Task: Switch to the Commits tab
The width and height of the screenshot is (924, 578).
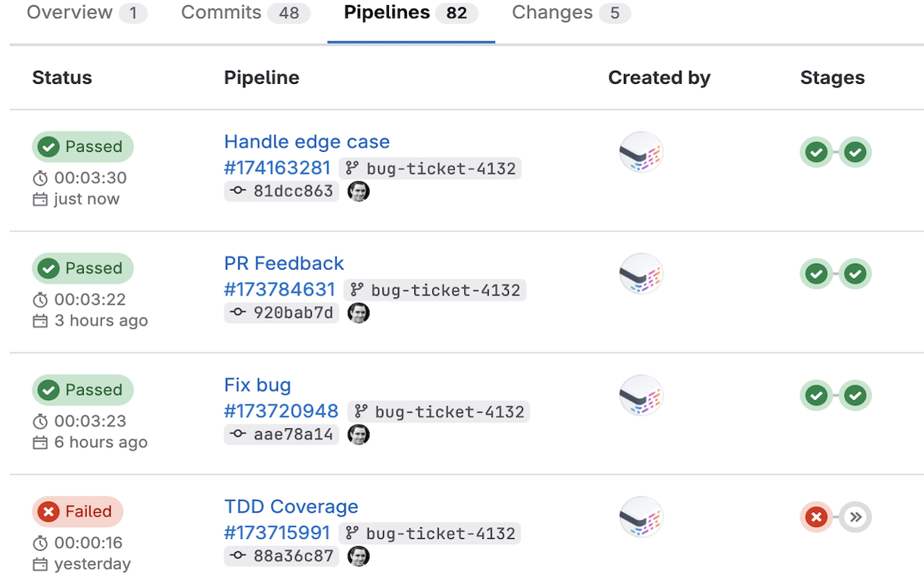Action: point(246,13)
